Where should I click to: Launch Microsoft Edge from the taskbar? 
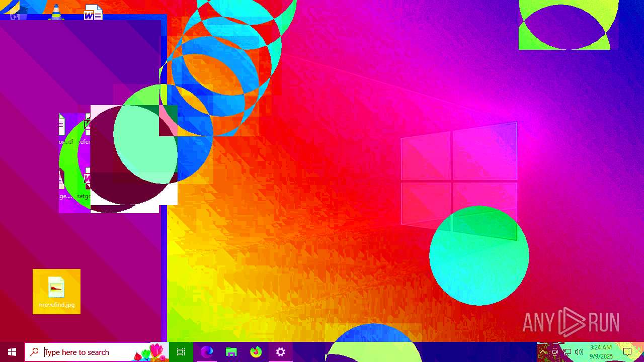pos(207,352)
